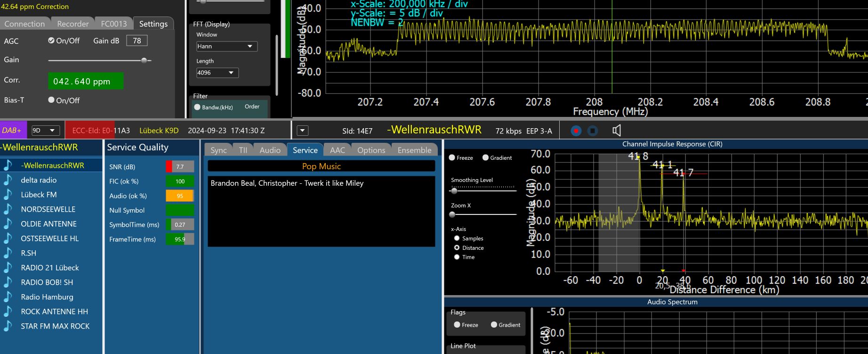This screenshot has height=354, width=868.
Task: Click the music note icon beside R.SH
Action: click(8, 253)
